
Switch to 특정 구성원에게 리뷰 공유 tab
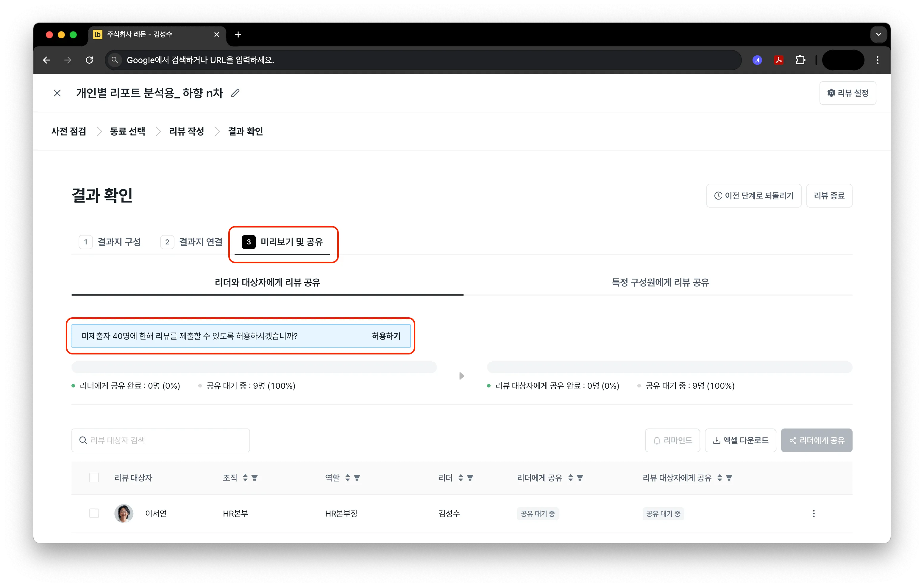(660, 282)
